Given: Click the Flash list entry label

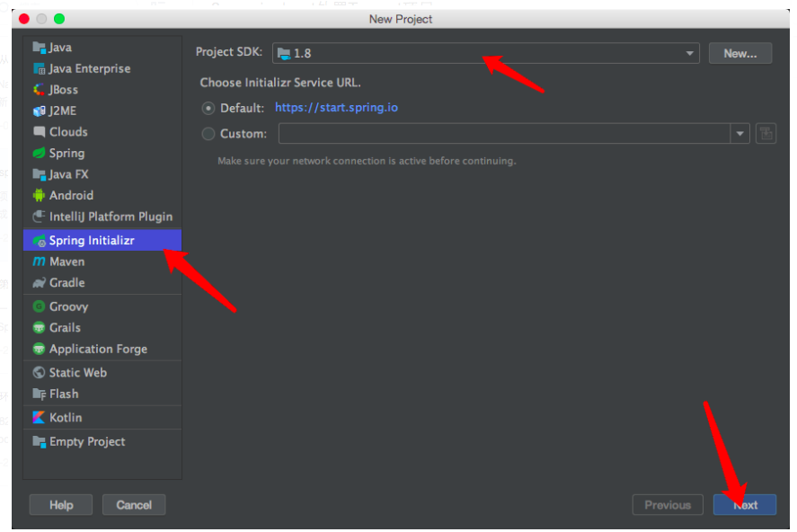Looking at the screenshot, I should pyautogui.click(x=64, y=394).
